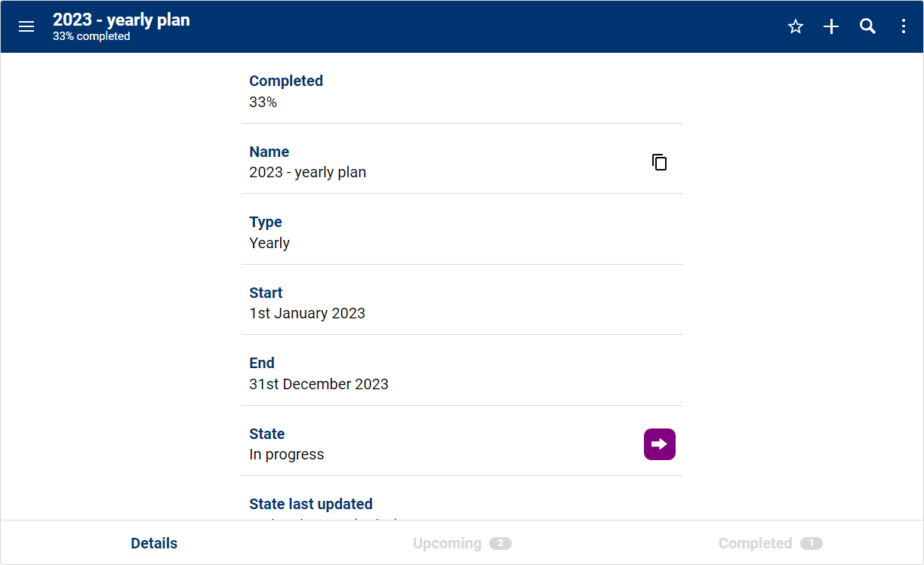Select the Details tab
Screen dimensions: 924x565
tap(154, 543)
